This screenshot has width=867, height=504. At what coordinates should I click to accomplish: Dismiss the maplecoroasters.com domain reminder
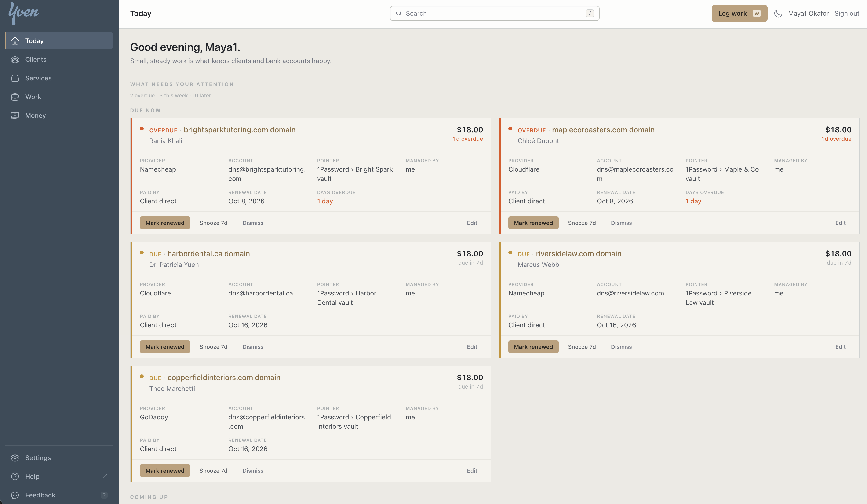pyautogui.click(x=621, y=223)
